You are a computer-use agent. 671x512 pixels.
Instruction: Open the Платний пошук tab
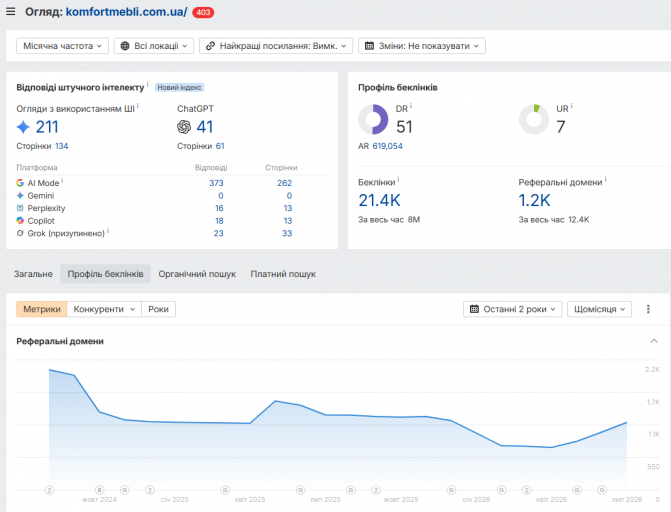(x=283, y=274)
